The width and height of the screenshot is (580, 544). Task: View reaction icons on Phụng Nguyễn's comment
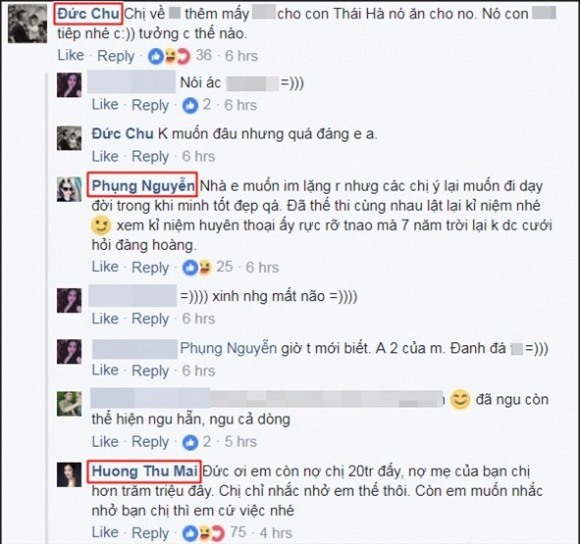tap(197, 267)
